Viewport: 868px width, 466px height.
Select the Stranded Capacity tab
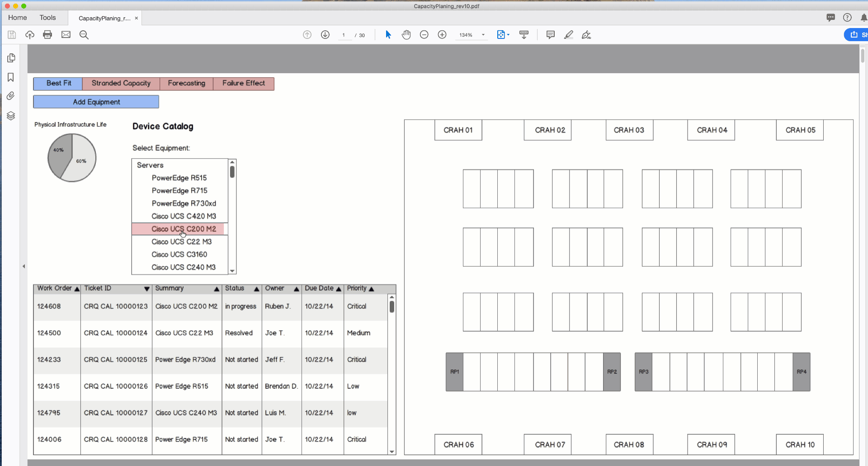(121, 83)
